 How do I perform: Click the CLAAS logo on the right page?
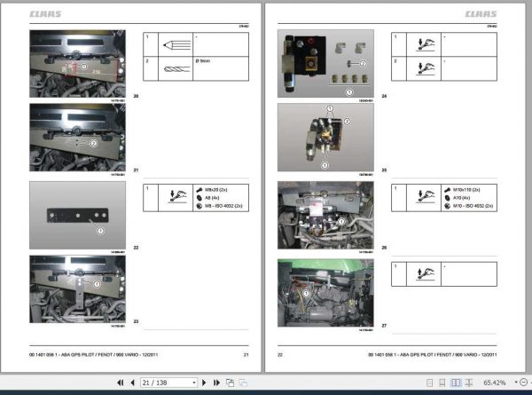[x=481, y=14]
